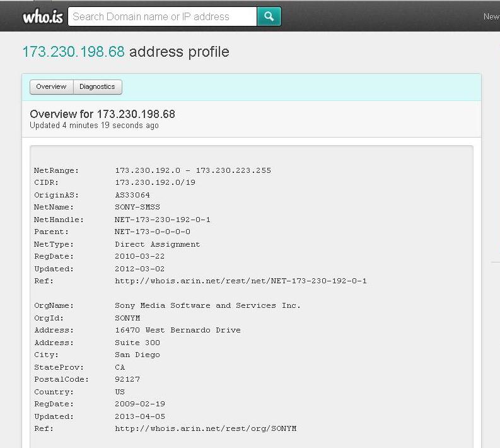Click the RegDate value 2010-03-22
Viewport: 500px width, 448px height.
coord(140,256)
